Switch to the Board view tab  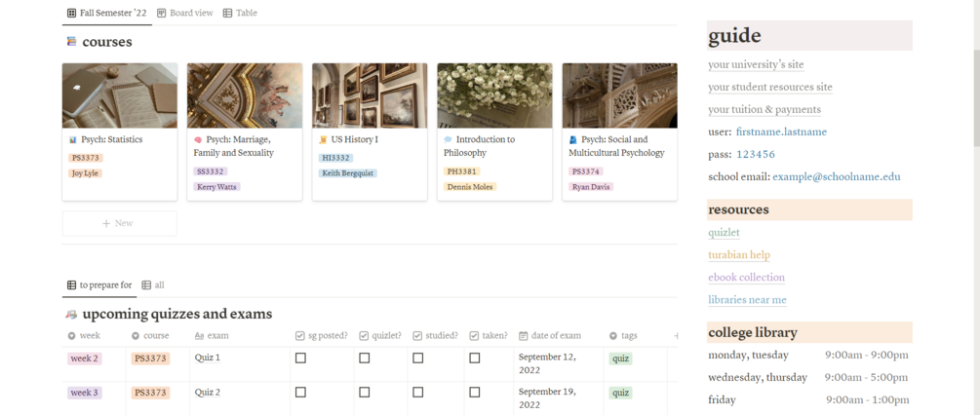coord(185,14)
